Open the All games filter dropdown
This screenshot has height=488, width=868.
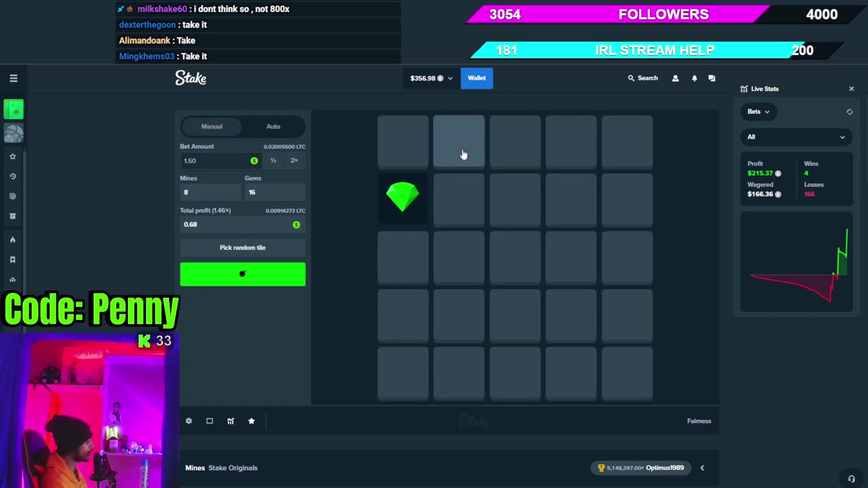[796, 137]
